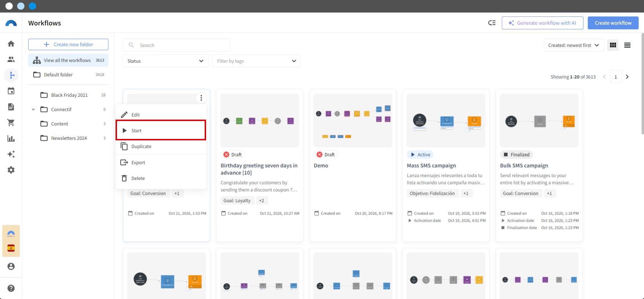Choose Export from the context menu
The height and width of the screenshot is (299, 644).
(x=161, y=163)
